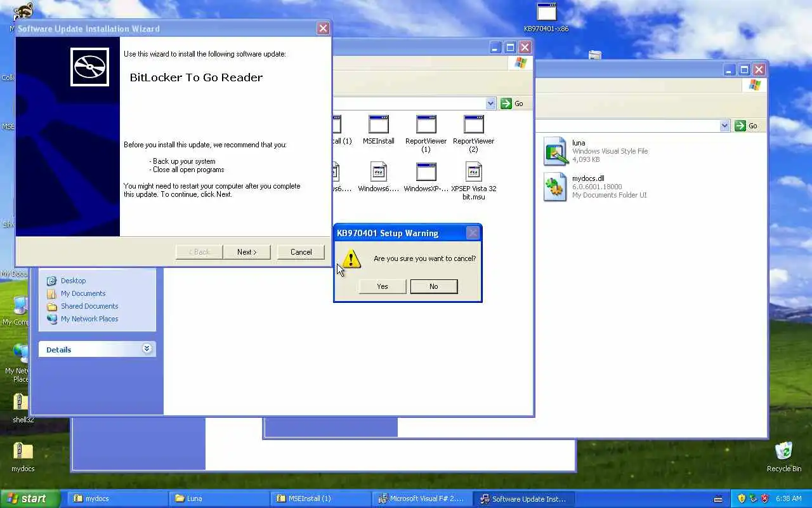Select the ReportViewer (2) file icon
812x508 pixels.
point(474,124)
